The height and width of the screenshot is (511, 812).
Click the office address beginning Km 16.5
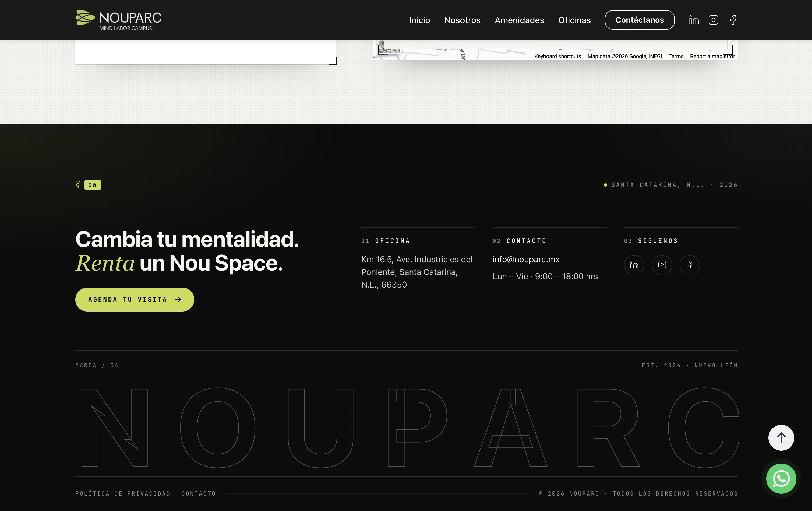pyautogui.click(x=417, y=272)
